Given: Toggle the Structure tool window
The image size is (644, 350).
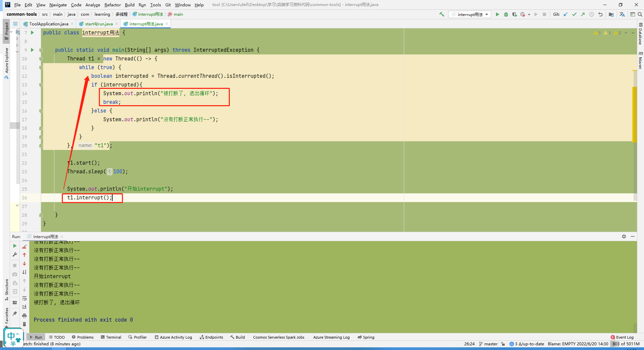Looking at the screenshot, I should click(x=6, y=289).
